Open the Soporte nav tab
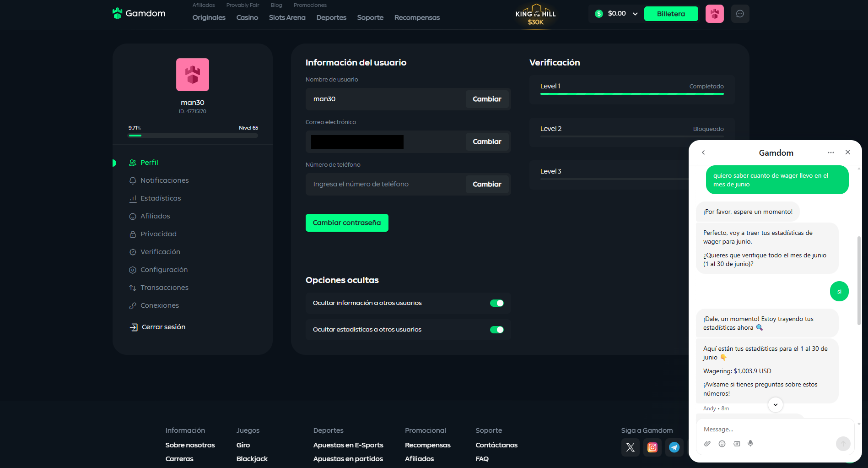 coord(370,17)
